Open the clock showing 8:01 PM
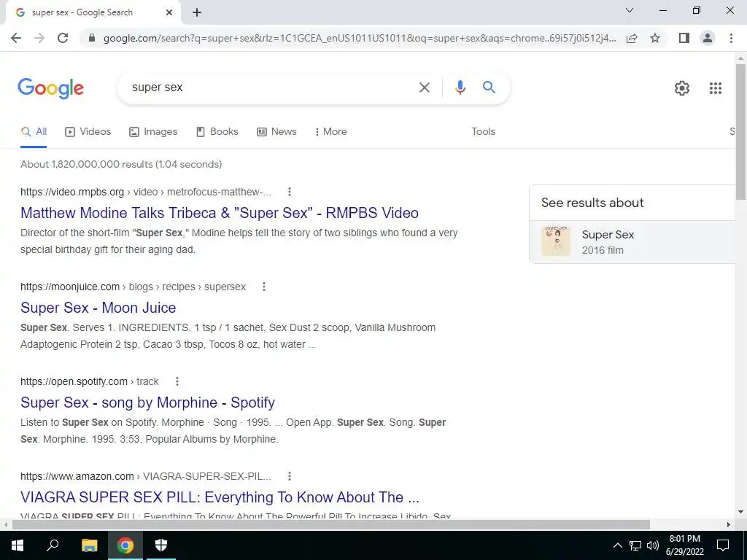The image size is (747, 560). click(x=684, y=545)
